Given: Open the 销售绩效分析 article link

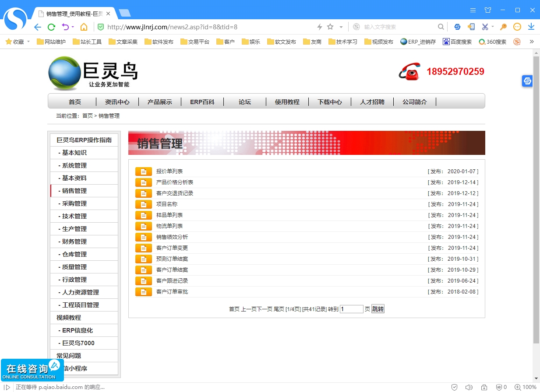Looking at the screenshot, I should pyautogui.click(x=172, y=237).
